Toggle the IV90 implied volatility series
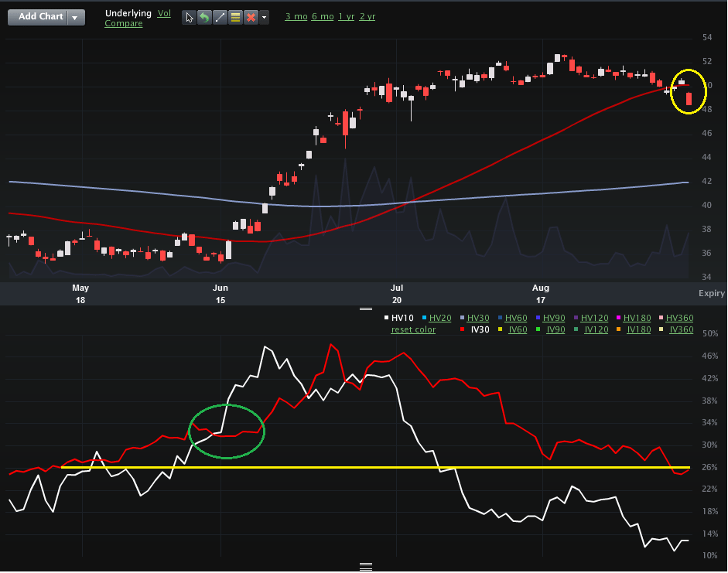Viewport: 728px width, 573px height. [554, 329]
